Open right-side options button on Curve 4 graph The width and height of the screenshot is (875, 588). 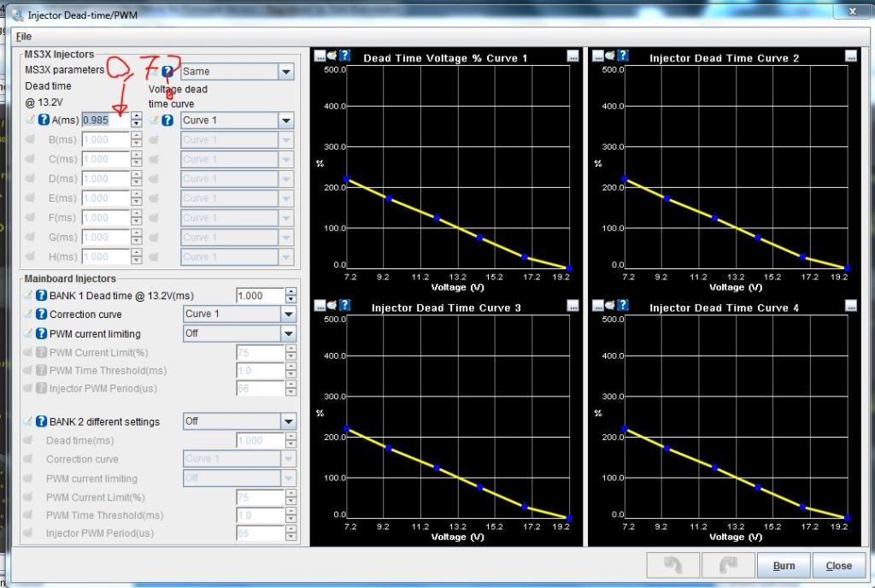[850, 306]
